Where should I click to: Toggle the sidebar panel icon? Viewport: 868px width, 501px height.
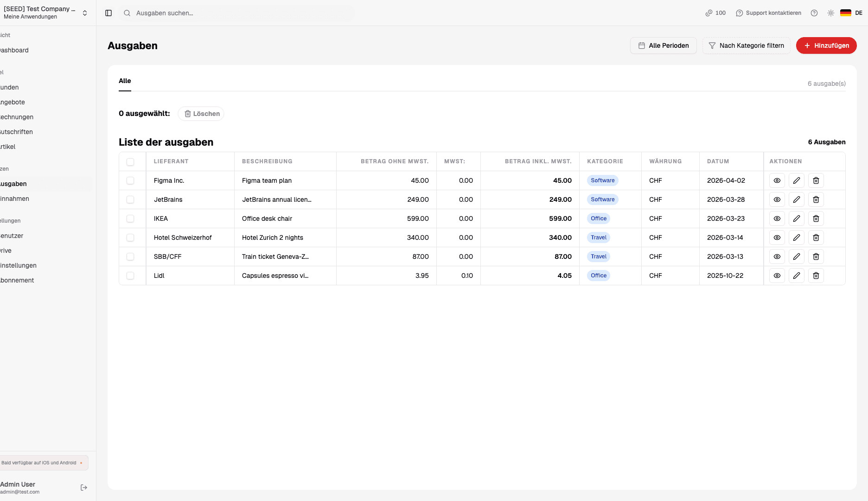tap(108, 13)
